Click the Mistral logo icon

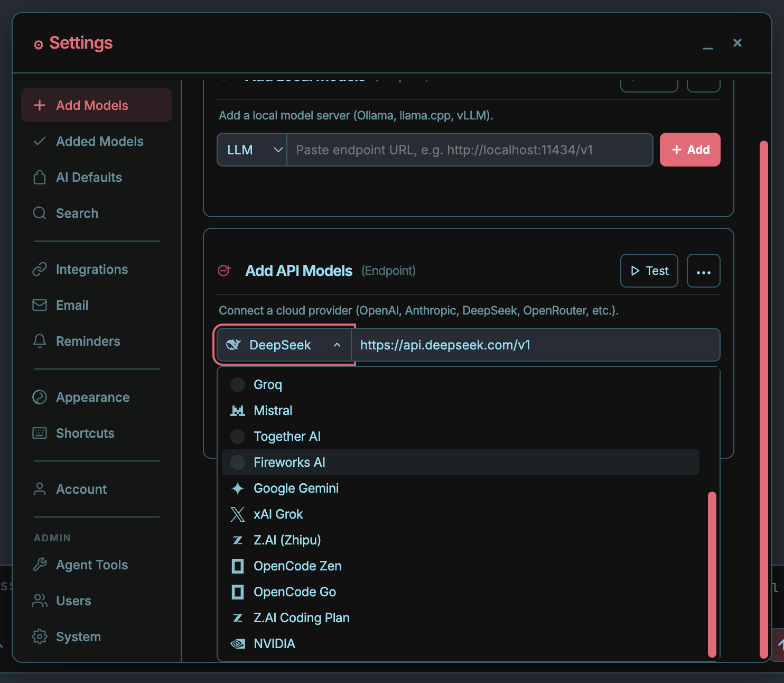point(238,411)
